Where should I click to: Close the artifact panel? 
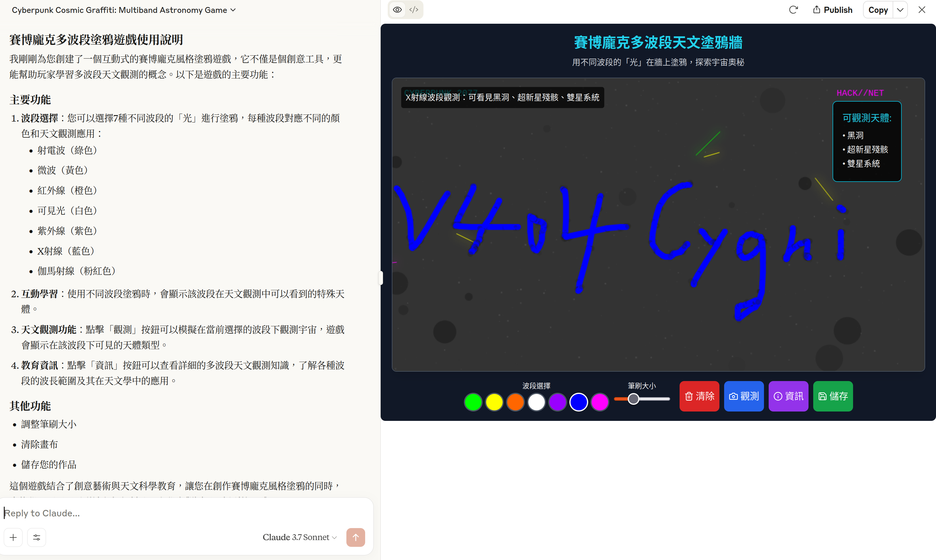coord(922,10)
